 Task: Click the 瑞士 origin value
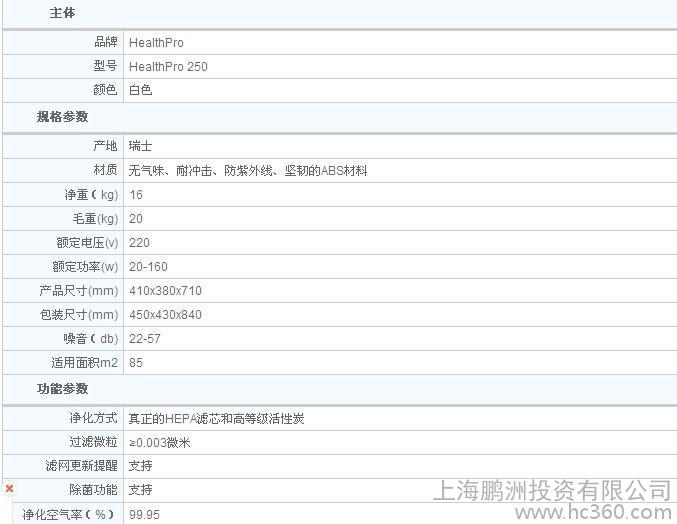tap(140, 146)
